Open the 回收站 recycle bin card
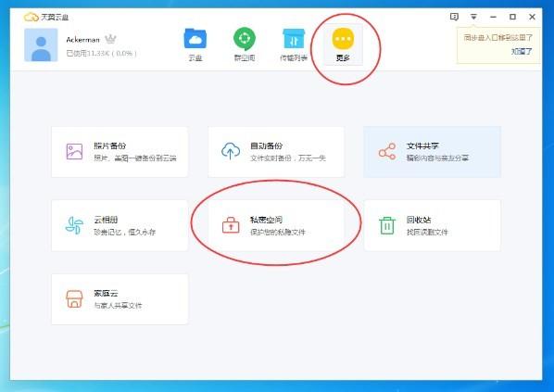 (x=432, y=225)
